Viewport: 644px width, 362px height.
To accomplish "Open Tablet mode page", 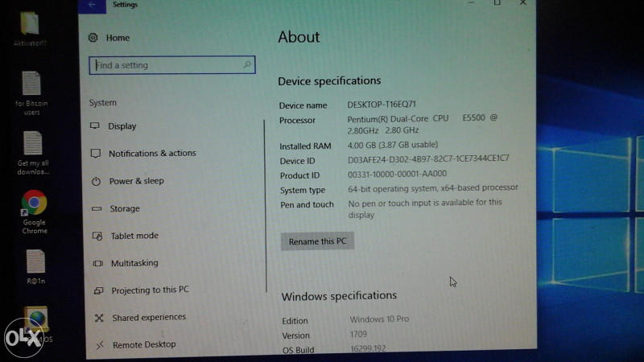I will click(134, 236).
